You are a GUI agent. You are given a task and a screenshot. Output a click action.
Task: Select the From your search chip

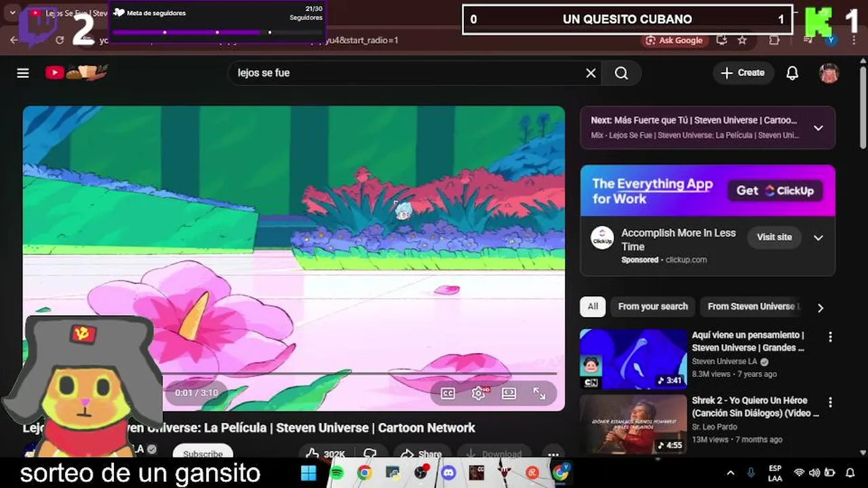click(x=652, y=306)
